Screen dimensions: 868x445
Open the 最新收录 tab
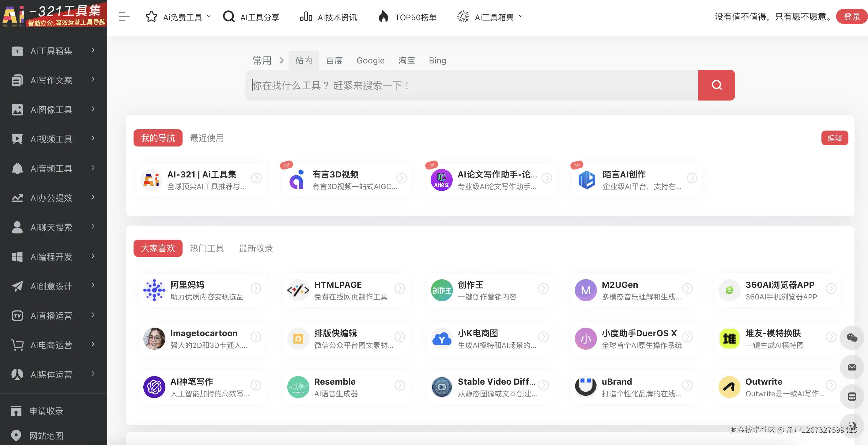click(256, 249)
